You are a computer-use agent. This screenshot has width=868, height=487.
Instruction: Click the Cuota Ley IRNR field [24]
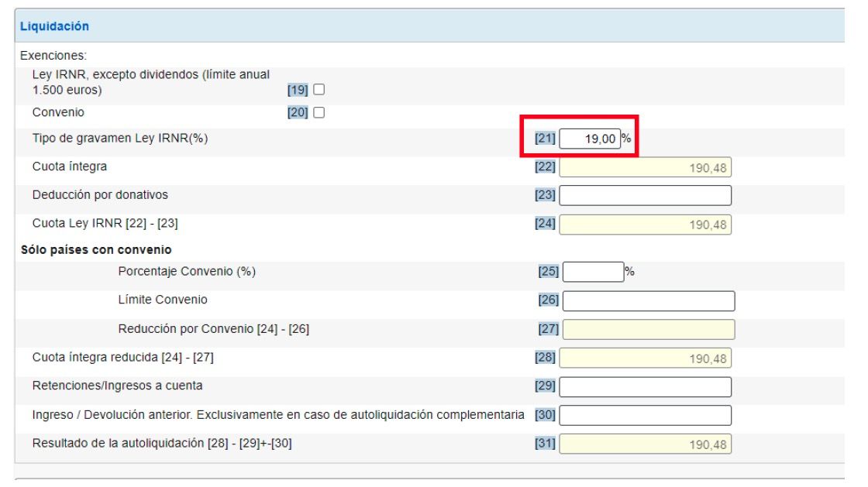click(645, 225)
